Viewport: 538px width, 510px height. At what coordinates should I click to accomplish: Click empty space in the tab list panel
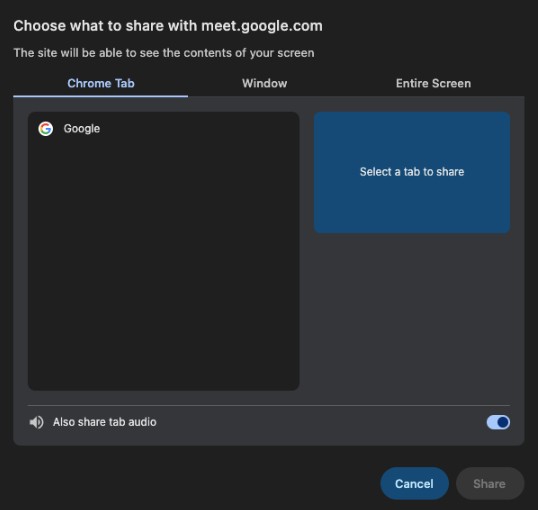pos(164,268)
